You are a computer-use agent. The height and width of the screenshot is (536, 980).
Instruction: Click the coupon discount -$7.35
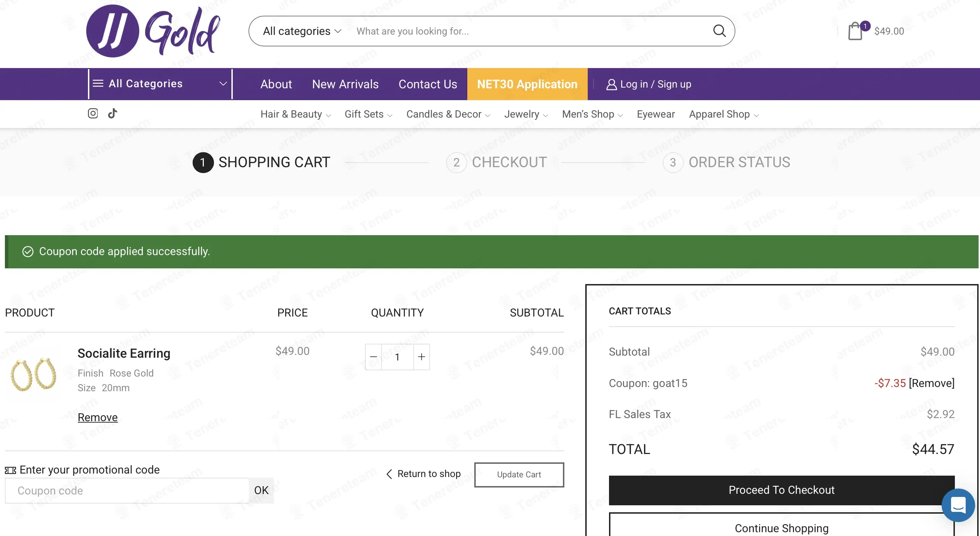[890, 383]
